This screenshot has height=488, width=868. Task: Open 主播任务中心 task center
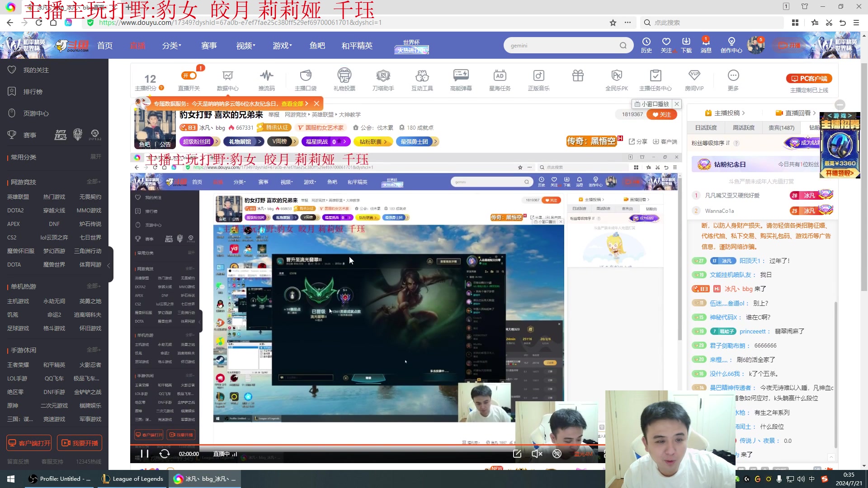pos(655,80)
